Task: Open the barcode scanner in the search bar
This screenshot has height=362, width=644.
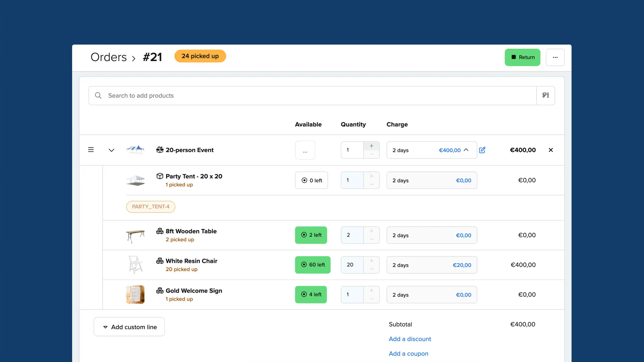Action: point(546,95)
